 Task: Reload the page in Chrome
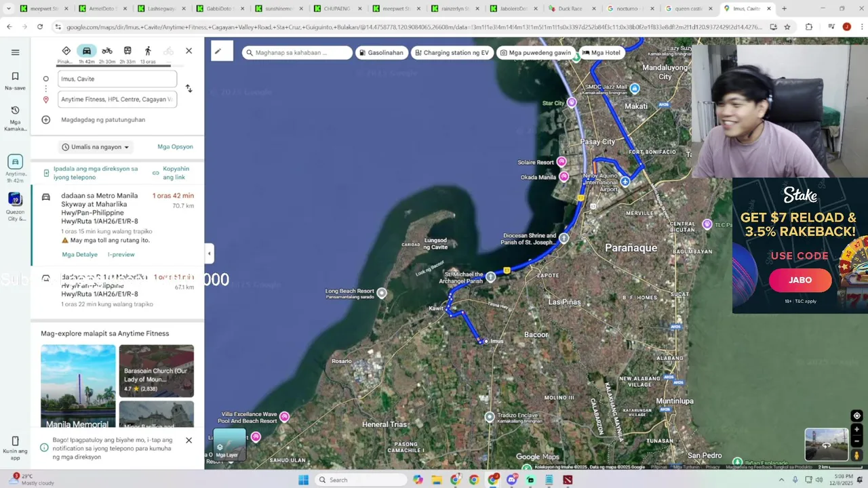(40, 26)
